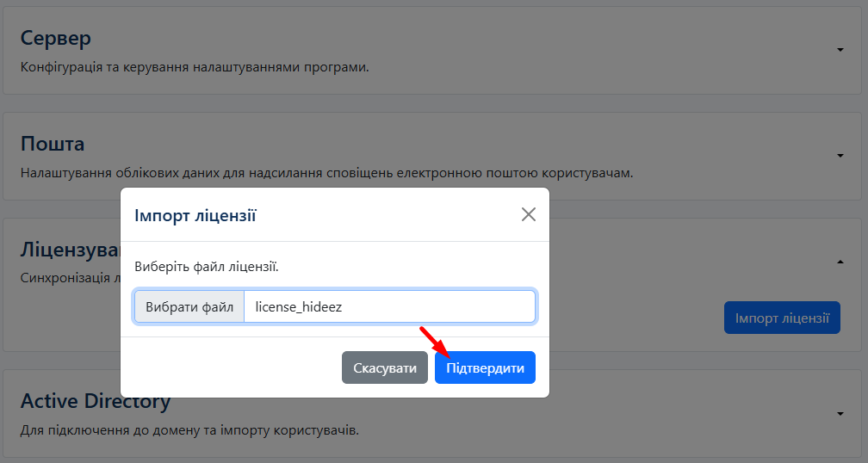The height and width of the screenshot is (463, 868).
Task: Expand the Пошта section arrow
Action: coord(840,156)
